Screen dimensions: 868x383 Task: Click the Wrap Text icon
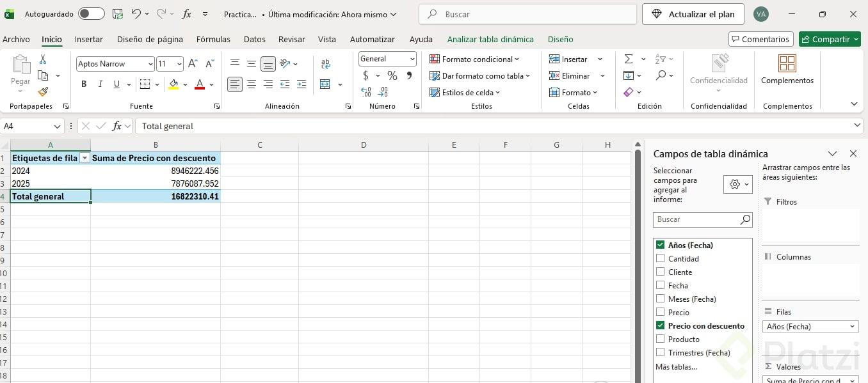point(326,64)
